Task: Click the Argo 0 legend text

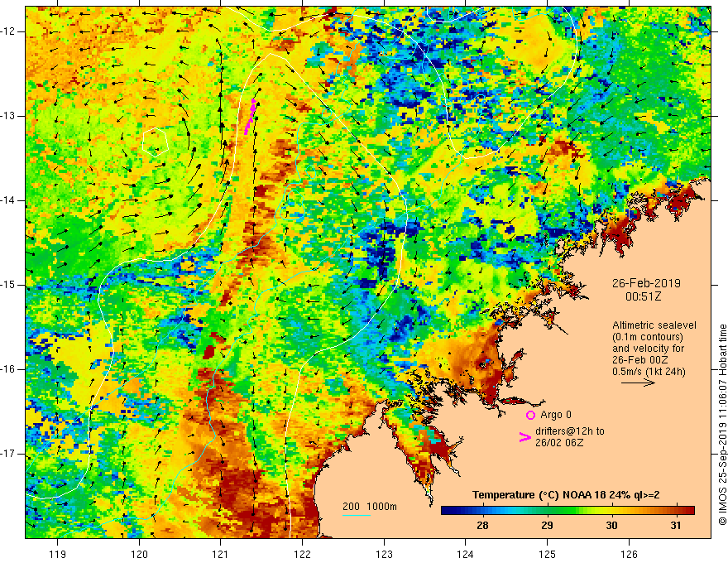Action: (x=556, y=415)
